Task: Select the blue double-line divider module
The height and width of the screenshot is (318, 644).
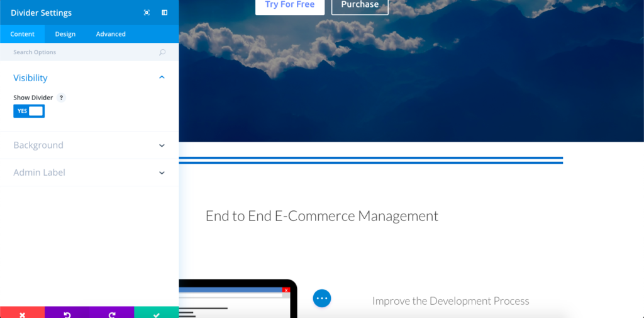Action: pyautogui.click(x=371, y=161)
